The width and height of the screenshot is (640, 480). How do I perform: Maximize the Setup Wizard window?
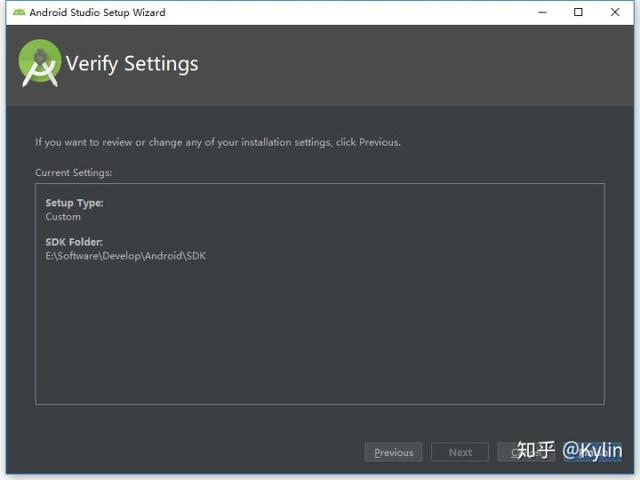[578, 12]
